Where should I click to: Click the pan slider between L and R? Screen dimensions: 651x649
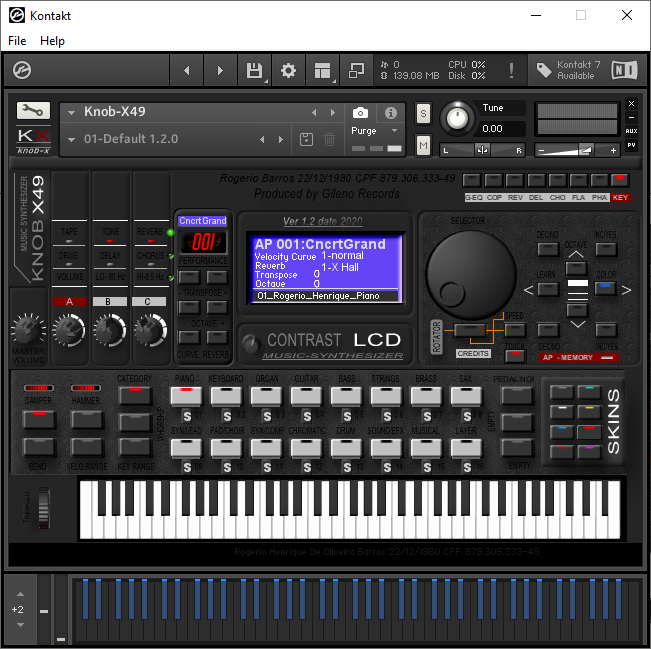pyautogui.click(x=482, y=150)
